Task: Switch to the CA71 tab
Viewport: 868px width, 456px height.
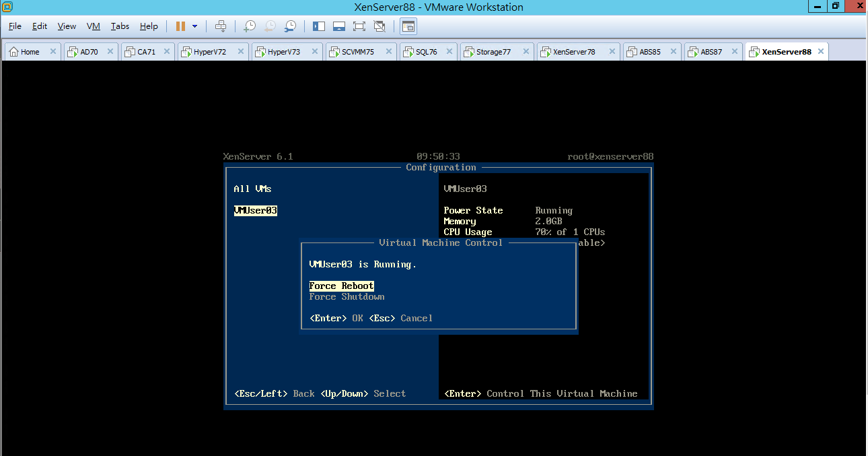Action: pyautogui.click(x=146, y=52)
